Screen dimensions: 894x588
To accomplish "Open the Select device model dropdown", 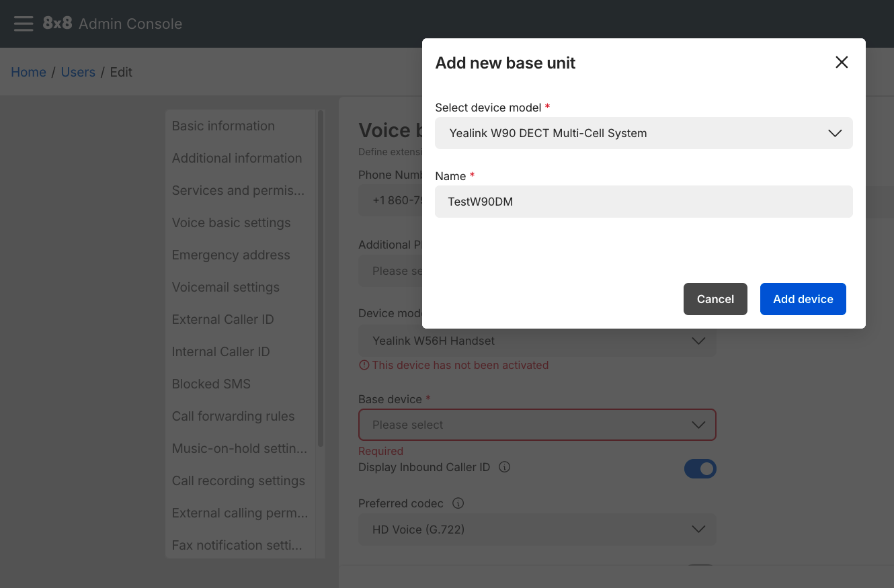I will point(644,133).
